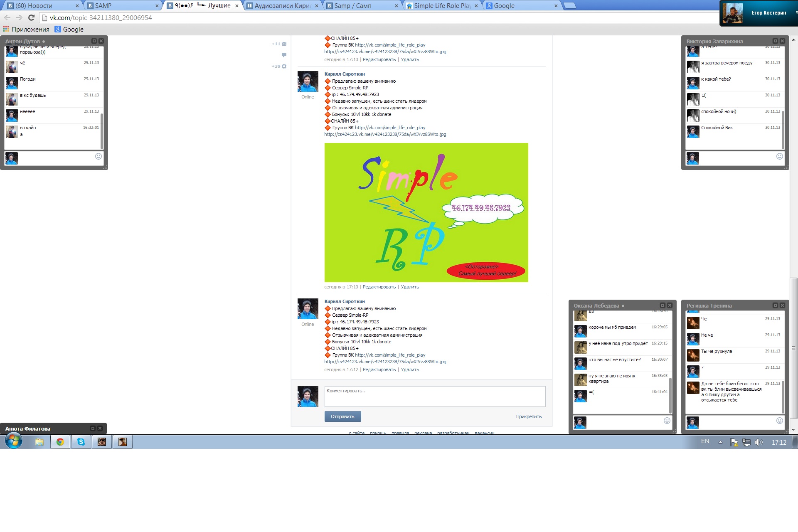Click the Комментировать comment text field
The height and width of the screenshot is (532, 798).
[x=434, y=396]
